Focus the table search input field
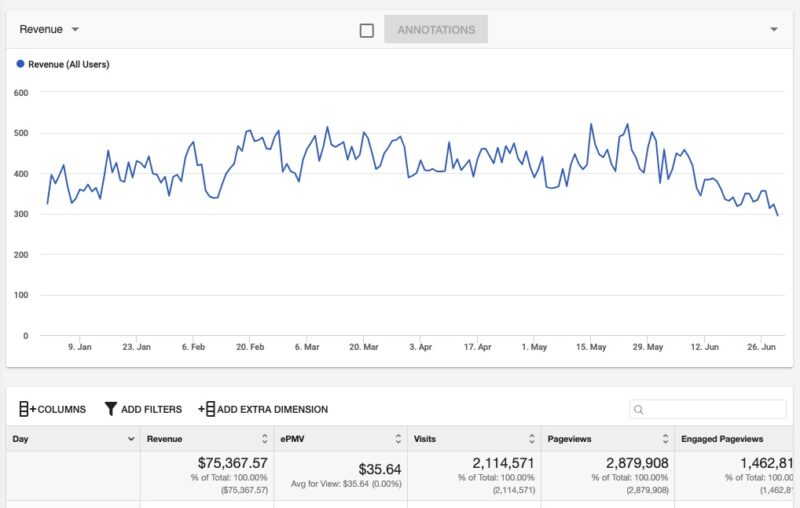 pyautogui.click(x=715, y=409)
